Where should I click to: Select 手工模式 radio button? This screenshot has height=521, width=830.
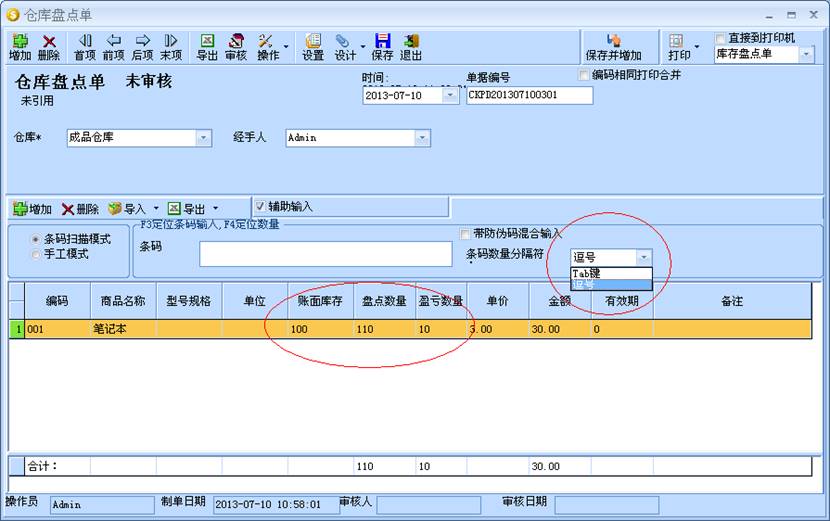[x=36, y=254]
